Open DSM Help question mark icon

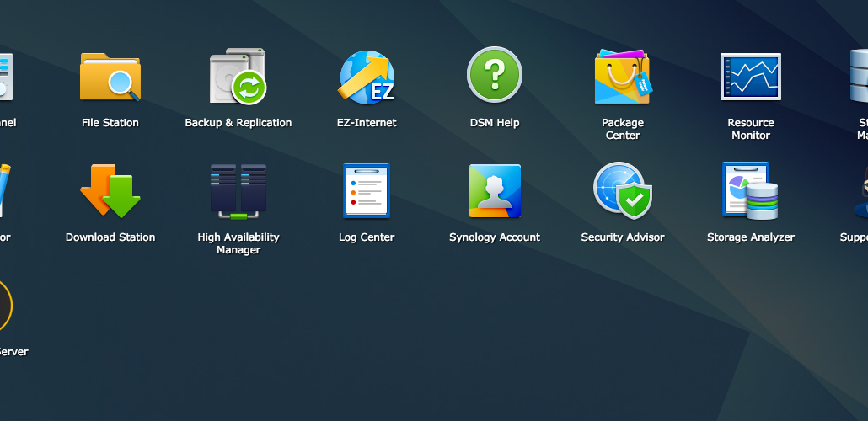[495, 75]
